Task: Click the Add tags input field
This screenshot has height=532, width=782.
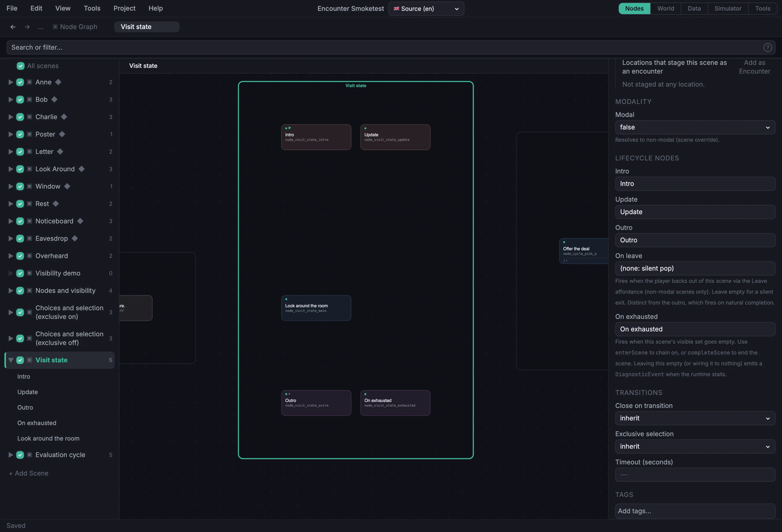Action: coord(695,511)
